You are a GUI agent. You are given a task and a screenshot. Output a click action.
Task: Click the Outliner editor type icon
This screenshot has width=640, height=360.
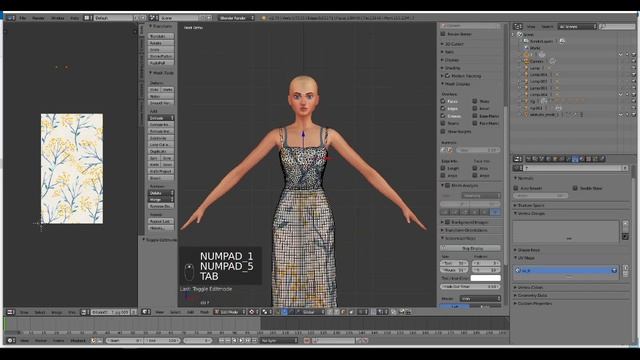518,27
